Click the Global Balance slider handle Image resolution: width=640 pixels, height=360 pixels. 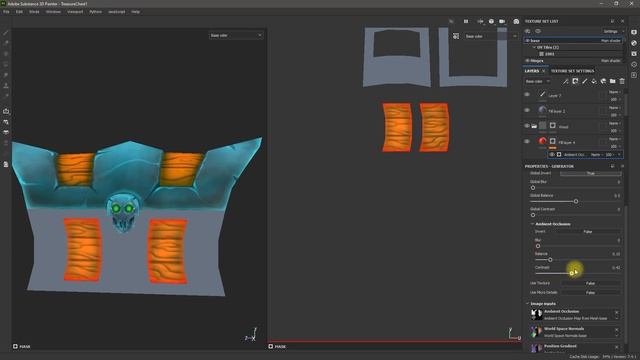pos(576,201)
